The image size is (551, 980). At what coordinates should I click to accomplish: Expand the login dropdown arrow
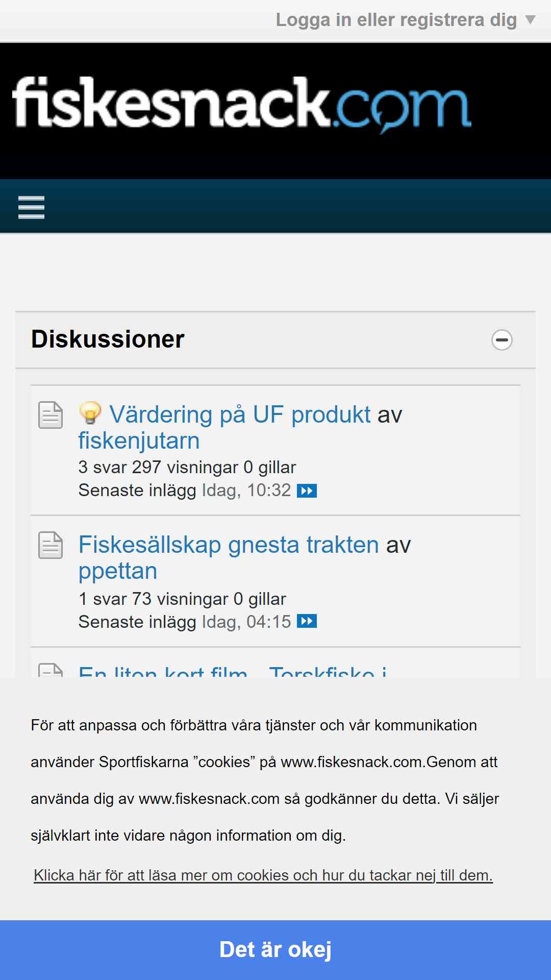click(531, 20)
